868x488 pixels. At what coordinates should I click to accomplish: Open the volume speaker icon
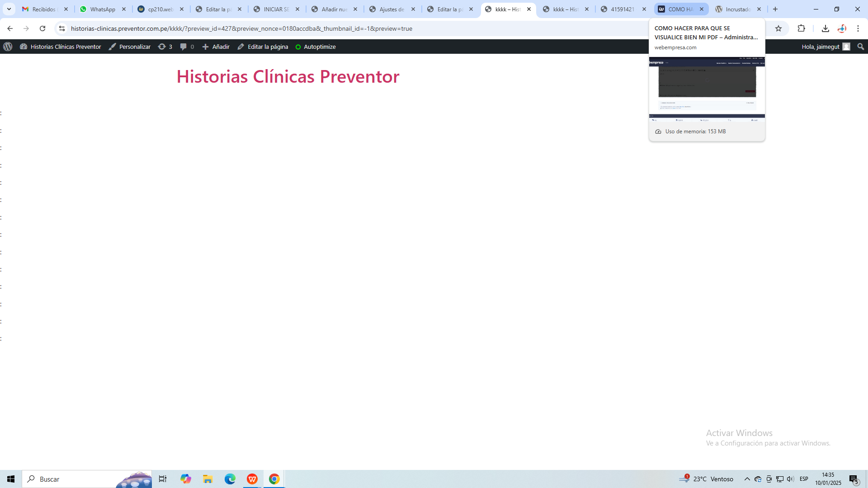790,479
